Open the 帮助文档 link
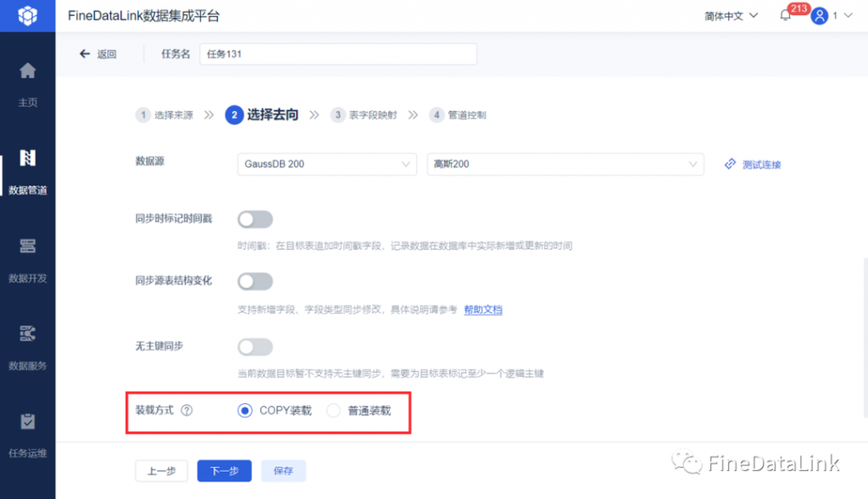The image size is (868, 499). [482, 310]
